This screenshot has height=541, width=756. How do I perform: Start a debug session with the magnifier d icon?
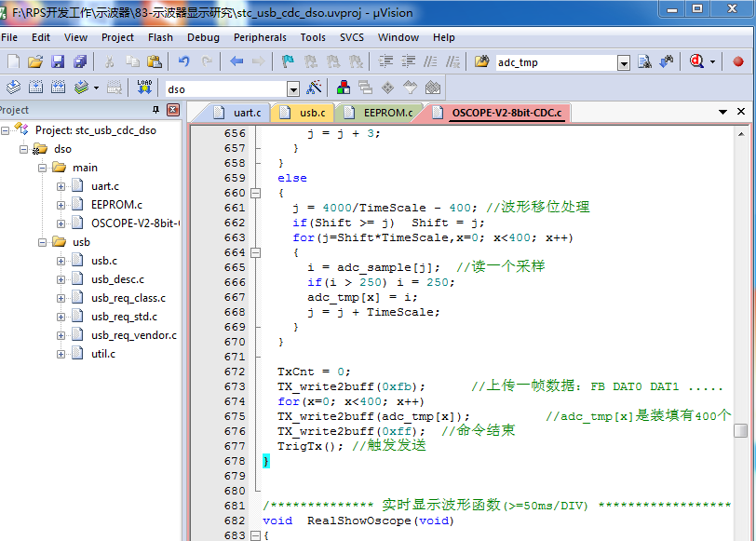696,61
